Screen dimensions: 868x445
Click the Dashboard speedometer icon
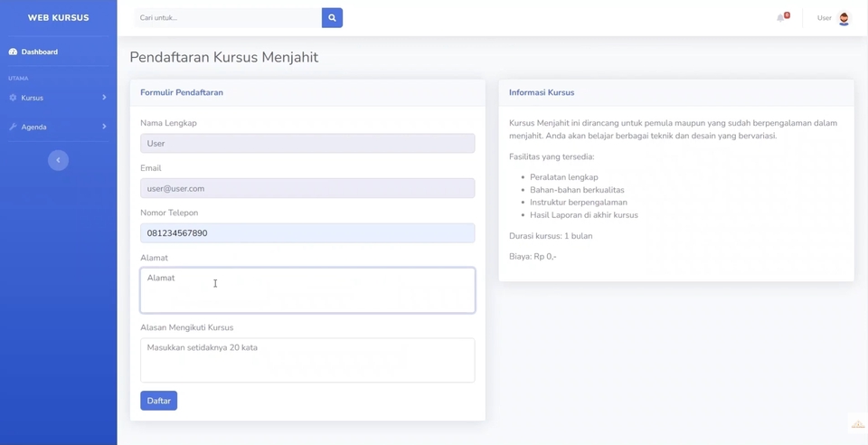click(x=13, y=52)
